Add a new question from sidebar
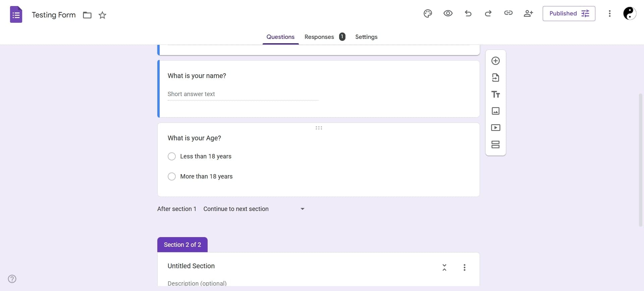Image resolution: width=644 pixels, height=291 pixels. tap(495, 61)
